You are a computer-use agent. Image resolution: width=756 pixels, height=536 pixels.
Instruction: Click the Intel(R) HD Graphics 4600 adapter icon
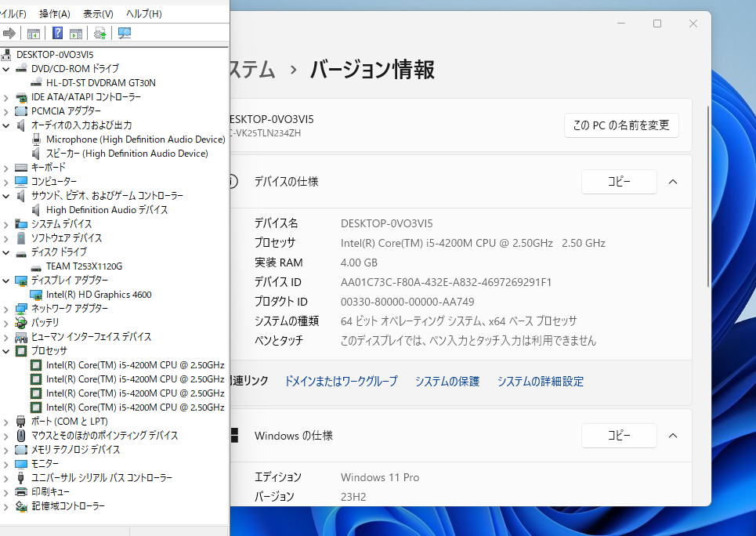coord(36,295)
